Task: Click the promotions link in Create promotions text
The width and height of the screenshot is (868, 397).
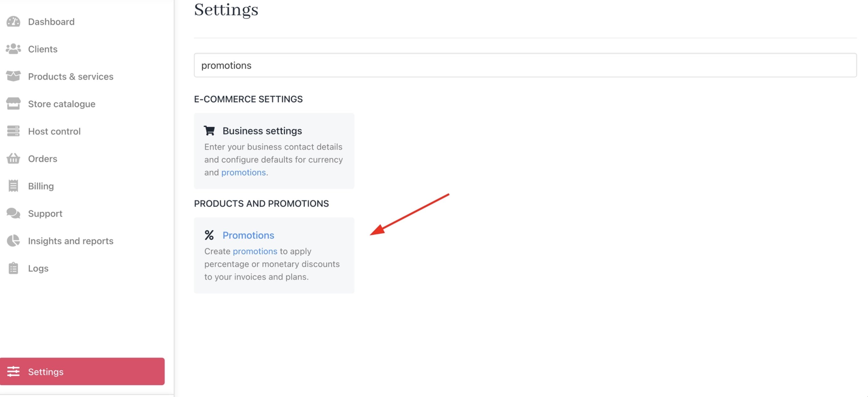Action: click(x=255, y=251)
